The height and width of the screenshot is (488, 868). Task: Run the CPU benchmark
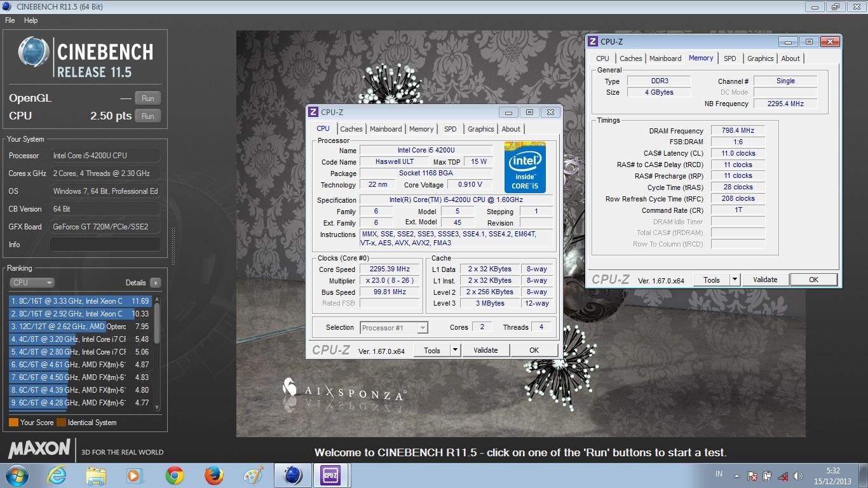(148, 116)
